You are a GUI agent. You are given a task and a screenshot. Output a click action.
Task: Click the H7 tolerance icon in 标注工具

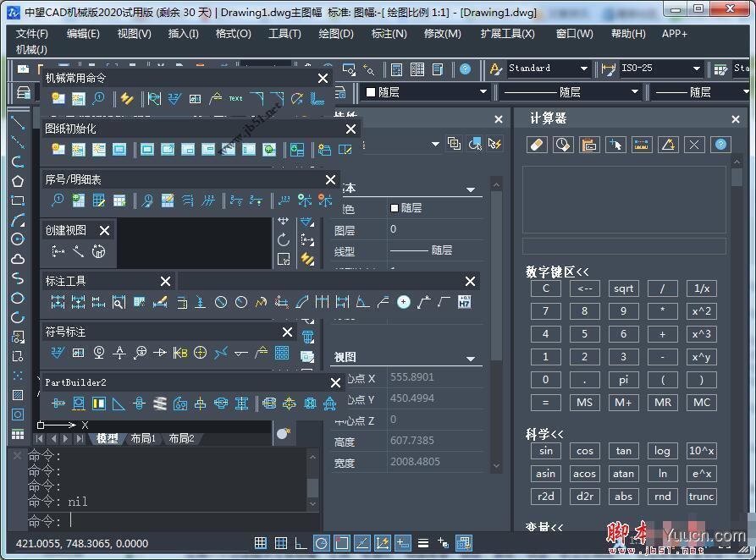click(x=464, y=302)
